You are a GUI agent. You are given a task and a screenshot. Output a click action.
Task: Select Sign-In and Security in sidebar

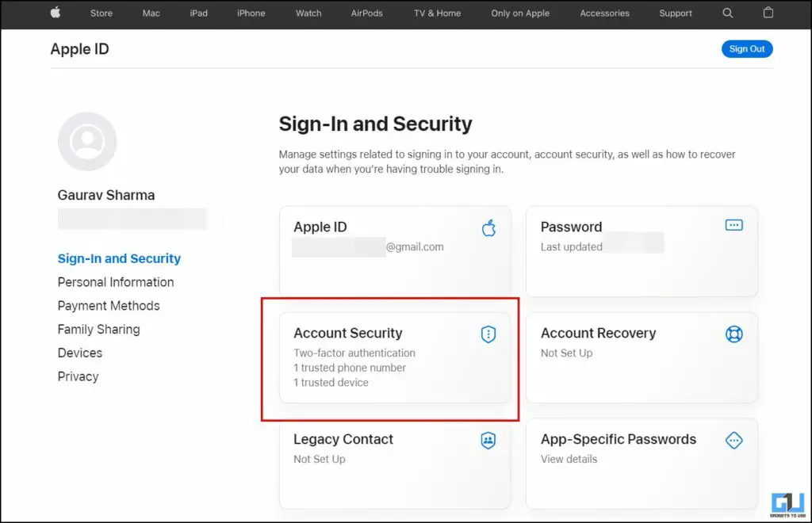119,258
